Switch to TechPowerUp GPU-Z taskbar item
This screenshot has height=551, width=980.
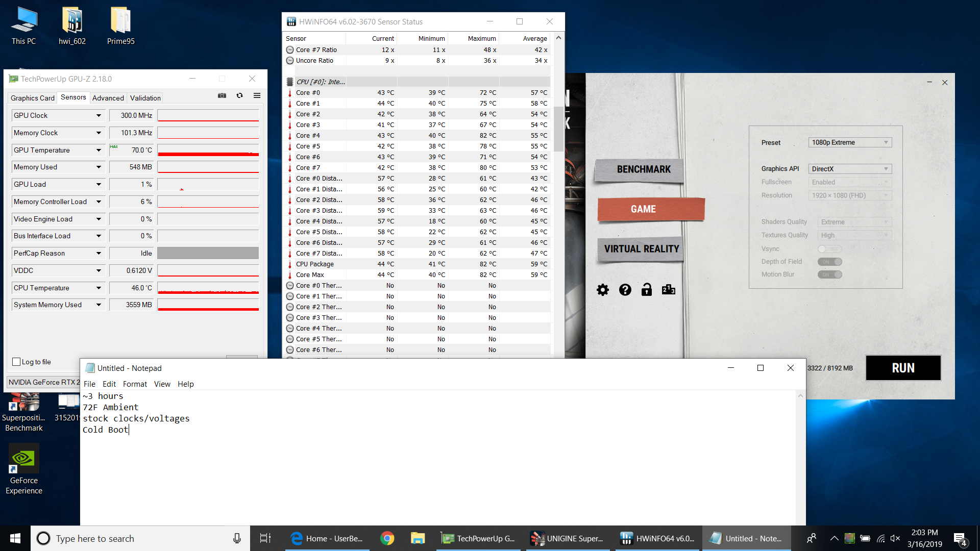coord(479,538)
